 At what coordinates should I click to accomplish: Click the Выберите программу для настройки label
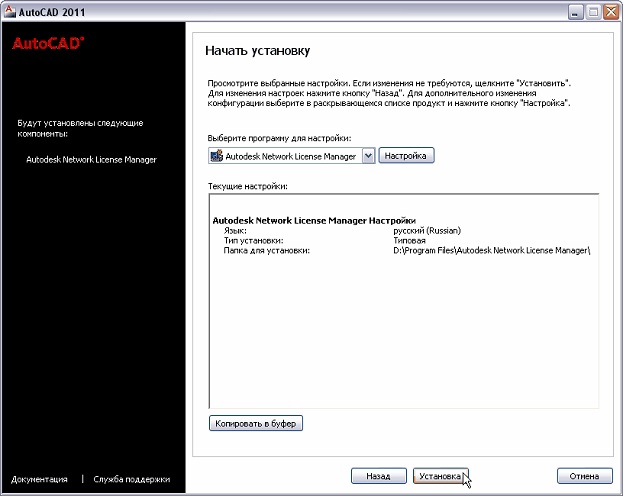click(x=279, y=138)
